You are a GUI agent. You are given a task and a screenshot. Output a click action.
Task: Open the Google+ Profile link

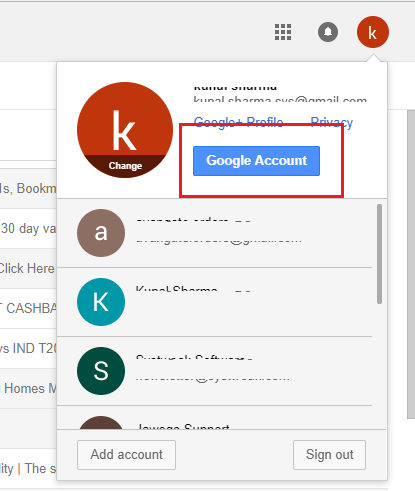(238, 122)
